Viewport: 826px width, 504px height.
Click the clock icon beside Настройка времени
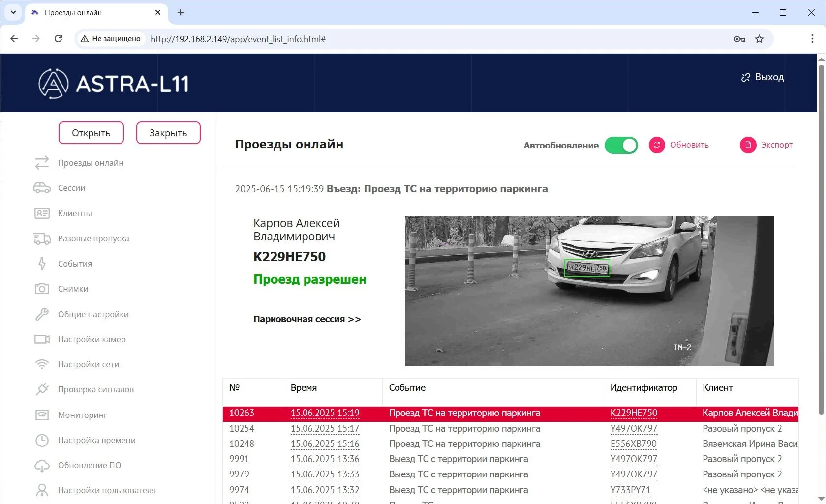click(42, 440)
